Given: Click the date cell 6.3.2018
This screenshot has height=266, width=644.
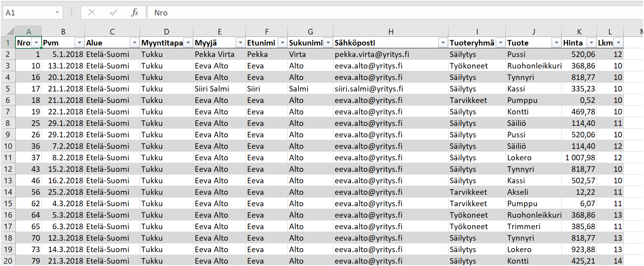Looking at the screenshot, I should pyautogui.click(x=63, y=226).
